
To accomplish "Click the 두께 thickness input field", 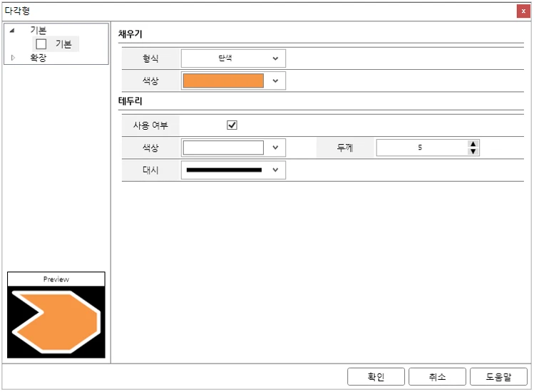I will [x=421, y=148].
